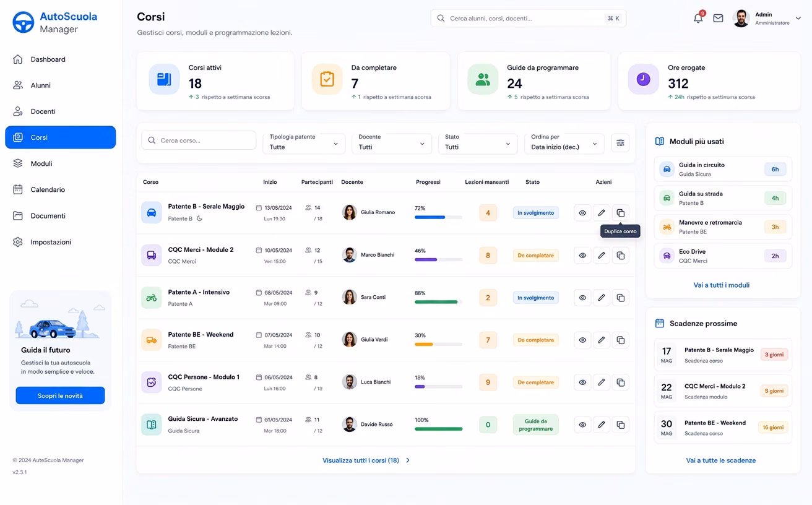Click the motorcycle icon of Patente A course
This screenshot has height=505, width=812.
(152, 298)
